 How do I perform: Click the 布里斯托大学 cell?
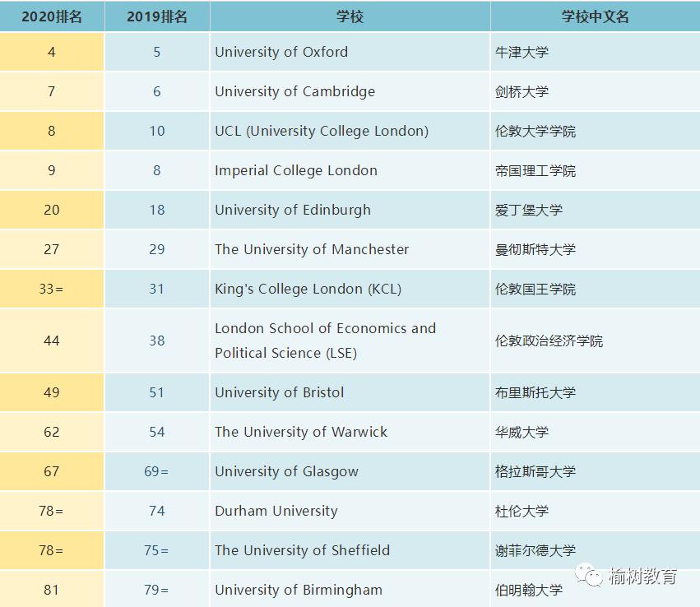pyautogui.click(x=595, y=392)
